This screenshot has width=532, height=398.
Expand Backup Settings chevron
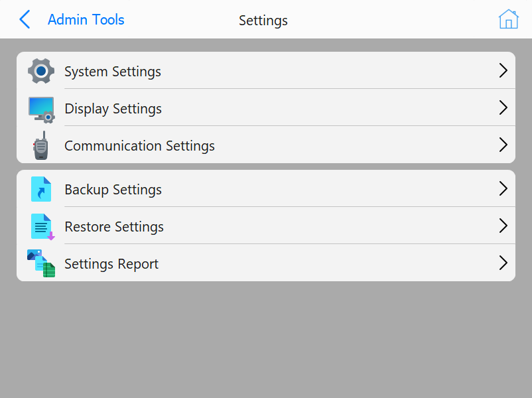[503, 188]
